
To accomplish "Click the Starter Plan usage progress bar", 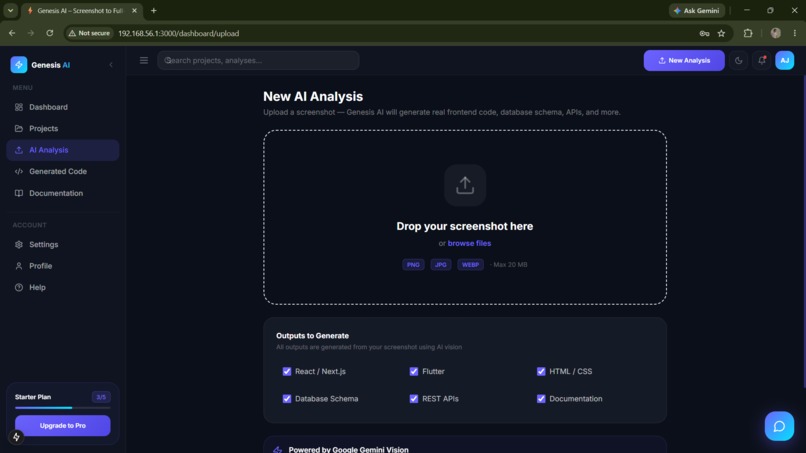I will coord(63,408).
